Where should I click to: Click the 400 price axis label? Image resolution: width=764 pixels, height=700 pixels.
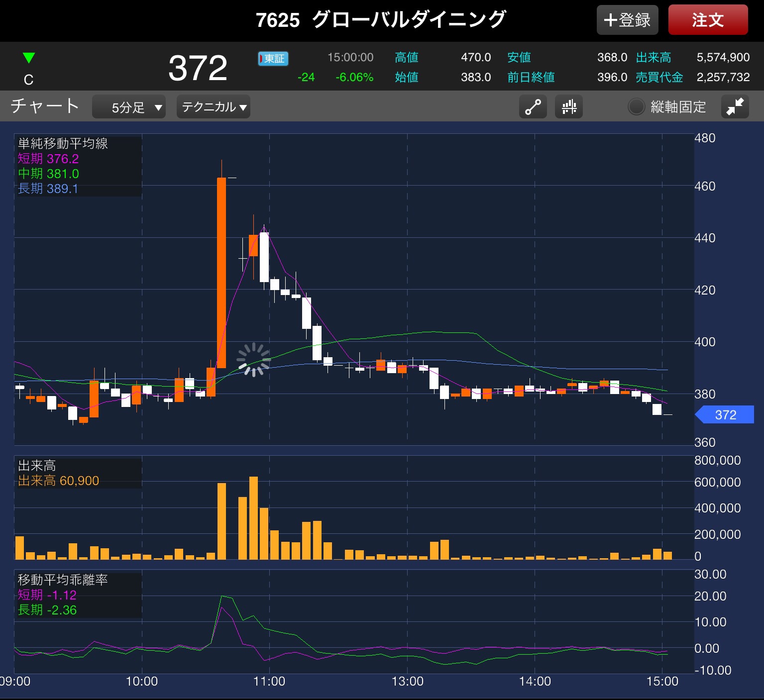pyautogui.click(x=705, y=342)
